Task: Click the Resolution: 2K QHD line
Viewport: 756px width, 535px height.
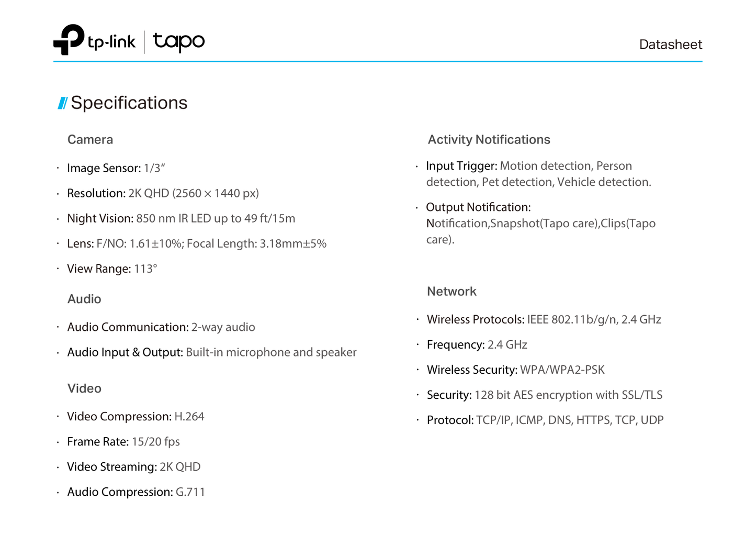Action: 163,193
